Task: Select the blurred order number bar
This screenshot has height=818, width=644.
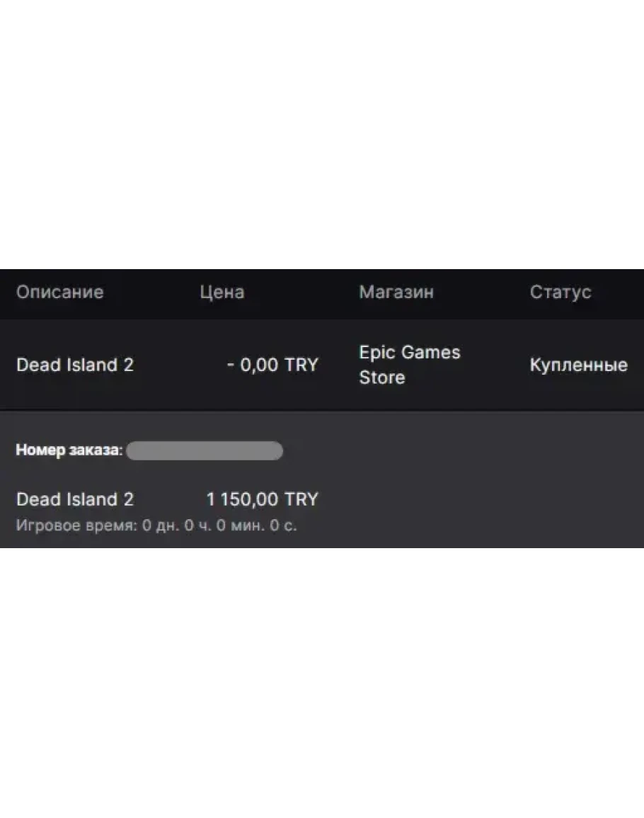Action: point(205,450)
